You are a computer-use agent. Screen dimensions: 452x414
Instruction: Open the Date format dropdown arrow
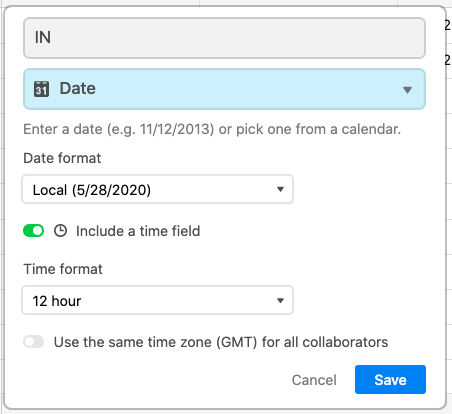pos(280,189)
